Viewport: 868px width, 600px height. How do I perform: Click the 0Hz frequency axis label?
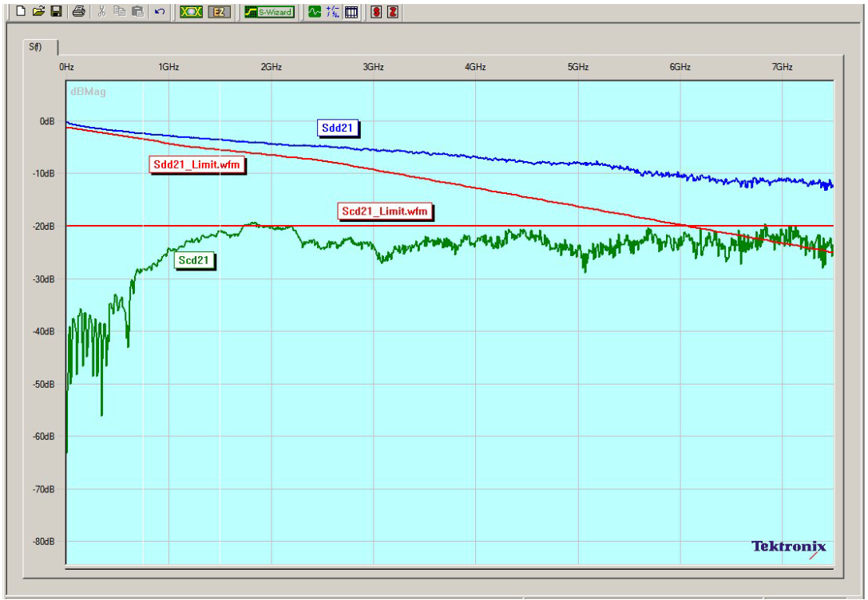click(67, 67)
